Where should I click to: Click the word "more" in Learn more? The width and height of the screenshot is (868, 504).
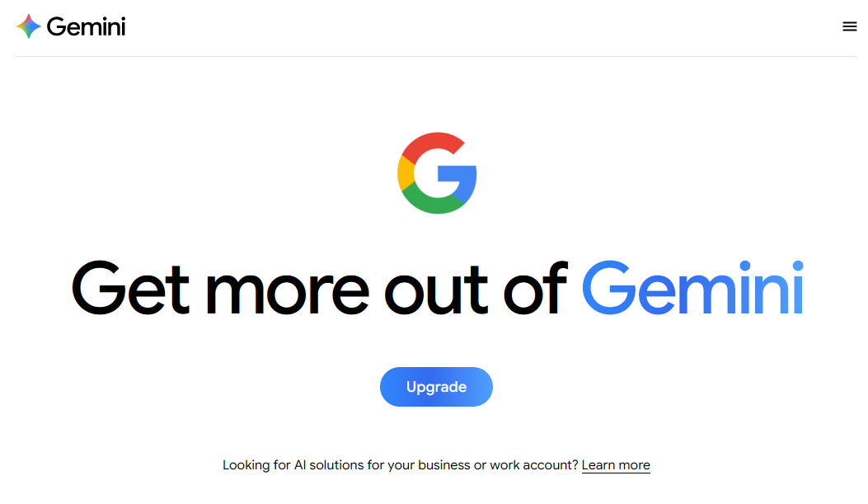[634, 465]
